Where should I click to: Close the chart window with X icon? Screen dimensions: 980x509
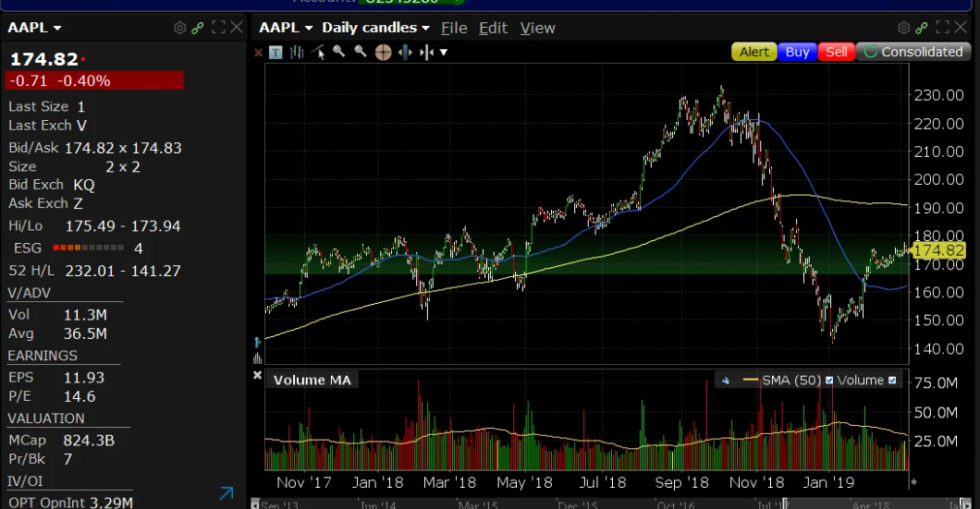(x=961, y=27)
